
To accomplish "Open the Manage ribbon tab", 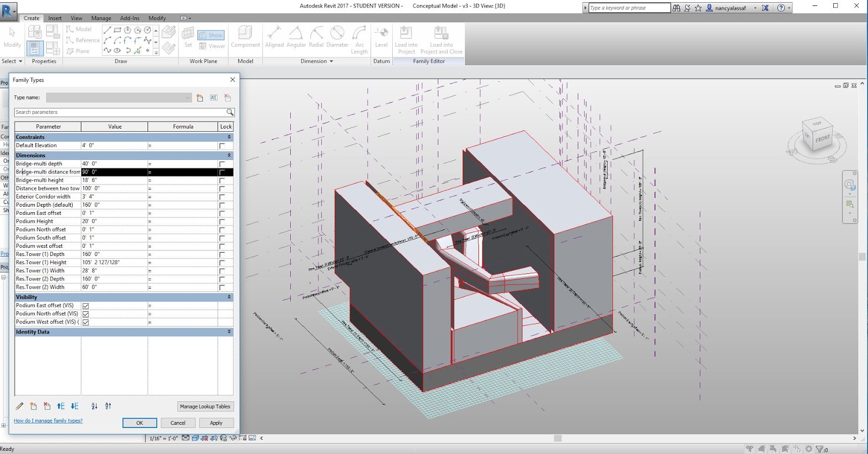I will (101, 18).
